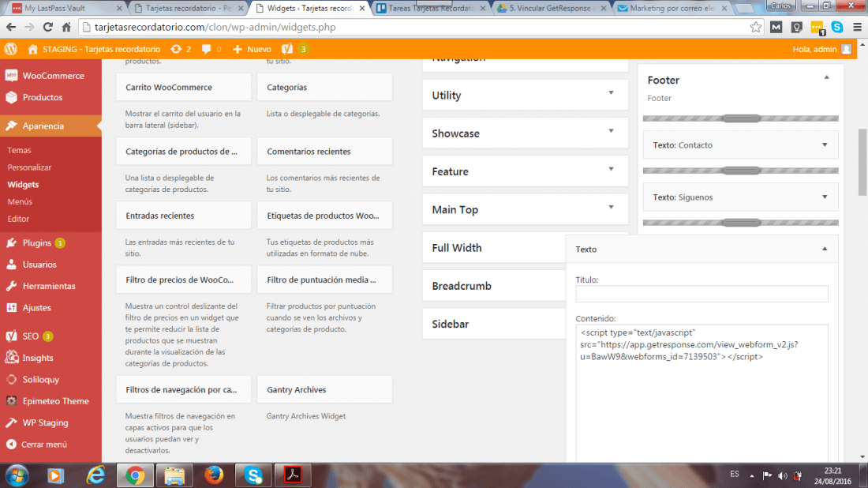The width and height of the screenshot is (868, 488).
Task: Switch to the Vincular GetResponse tab
Action: coord(552,9)
